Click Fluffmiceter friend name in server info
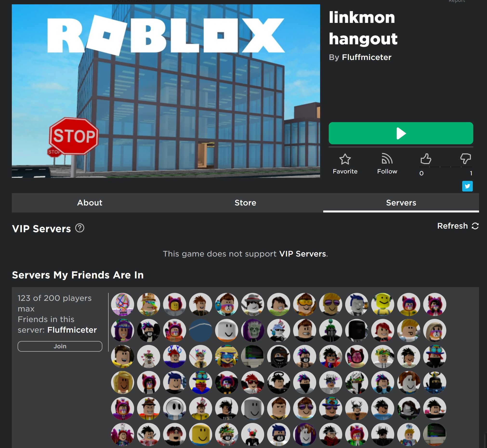This screenshot has width=487, height=448. [x=72, y=330]
